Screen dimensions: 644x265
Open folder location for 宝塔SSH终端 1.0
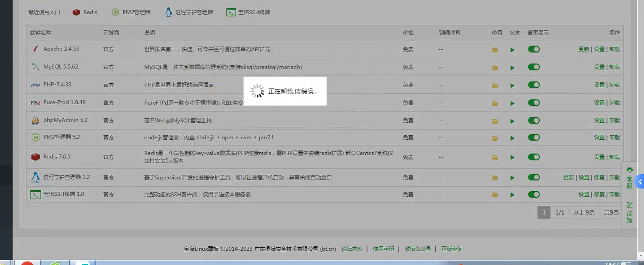[x=495, y=195]
